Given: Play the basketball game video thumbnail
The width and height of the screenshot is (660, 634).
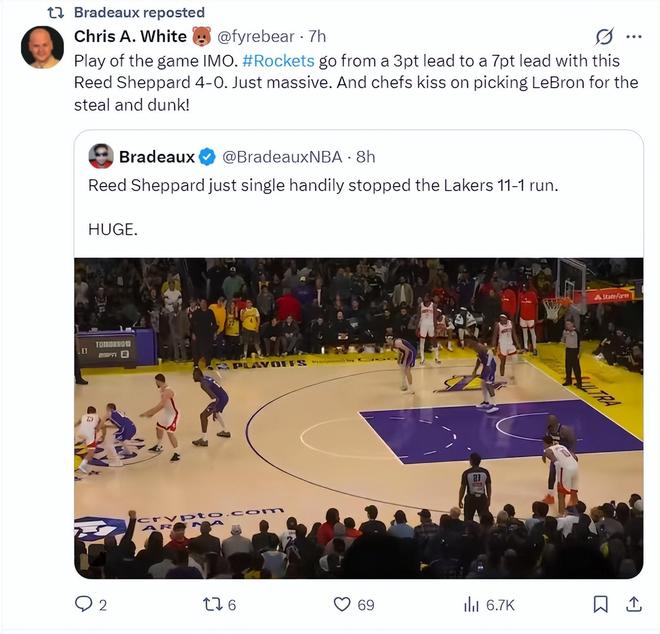Looking at the screenshot, I should pyautogui.click(x=358, y=417).
